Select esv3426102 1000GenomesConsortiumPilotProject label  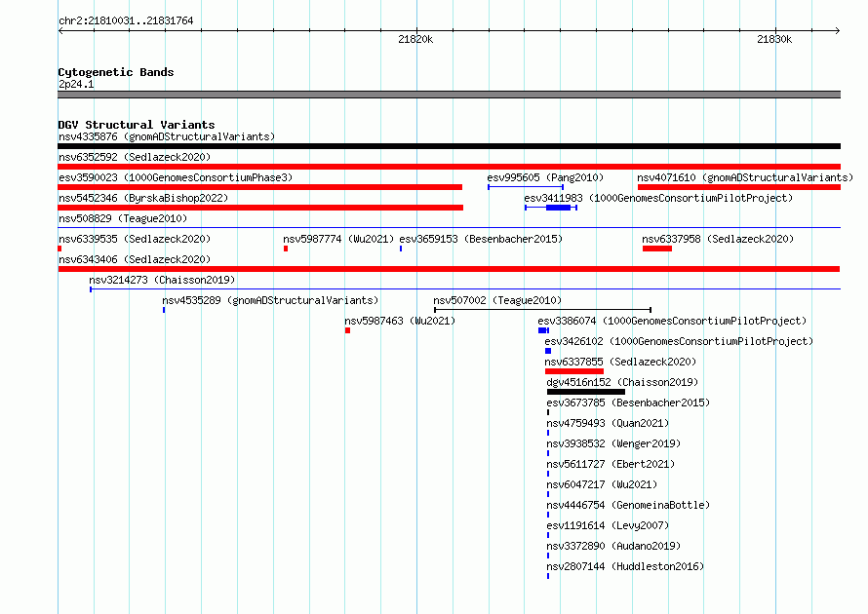tap(679, 341)
